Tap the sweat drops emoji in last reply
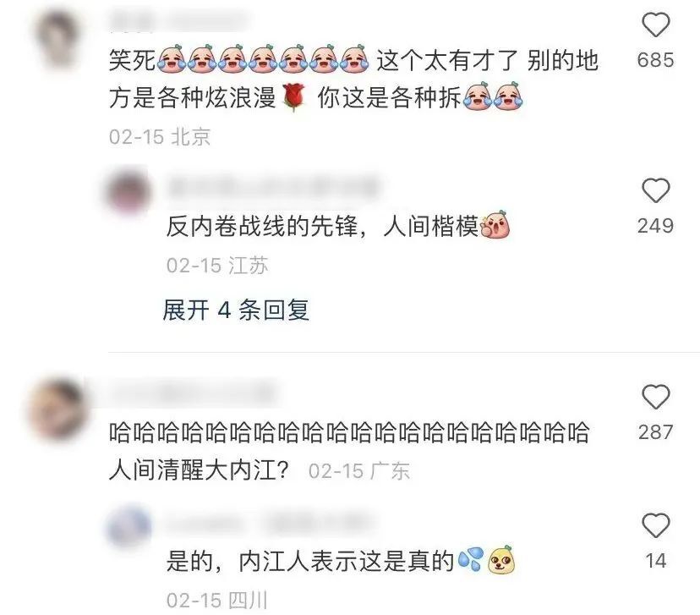 click(x=471, y=559)
